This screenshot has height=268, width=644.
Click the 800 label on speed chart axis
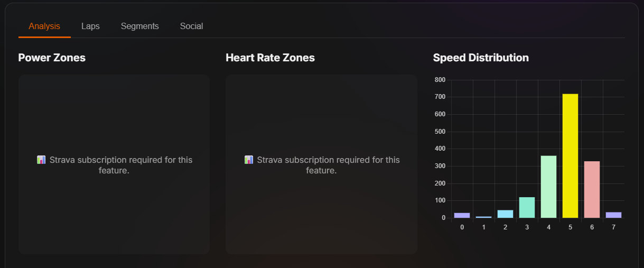coord(440,80)
